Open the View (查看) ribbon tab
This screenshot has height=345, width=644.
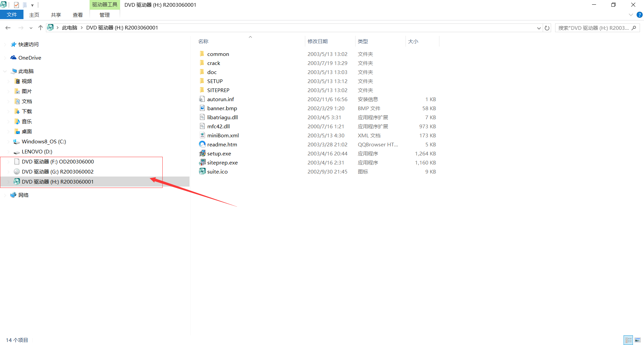point(78,15)
